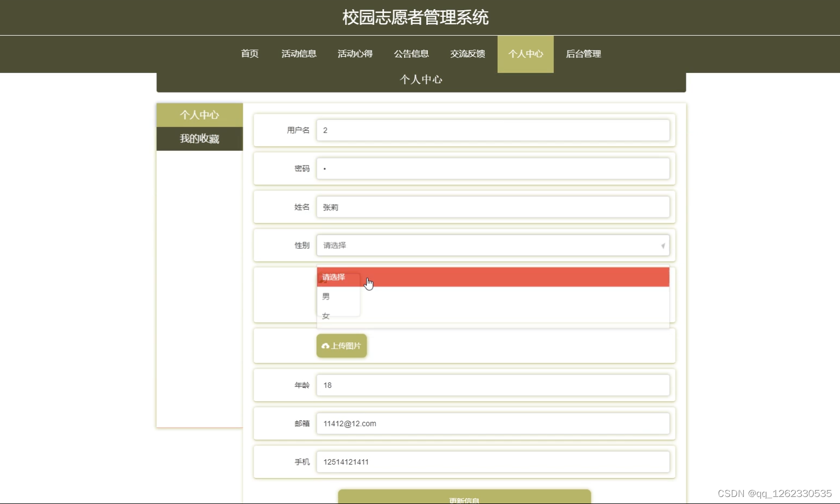
Task: Click the 校园志愿者管理系统 site title
Action: tap(415, 17)
